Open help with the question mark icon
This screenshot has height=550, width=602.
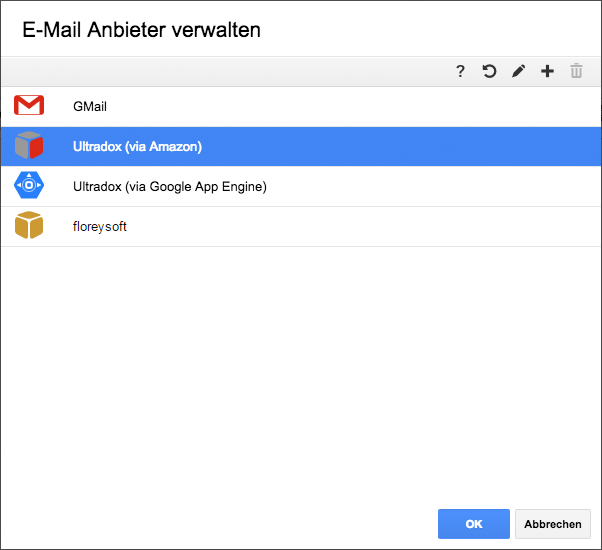coord(460,71)
